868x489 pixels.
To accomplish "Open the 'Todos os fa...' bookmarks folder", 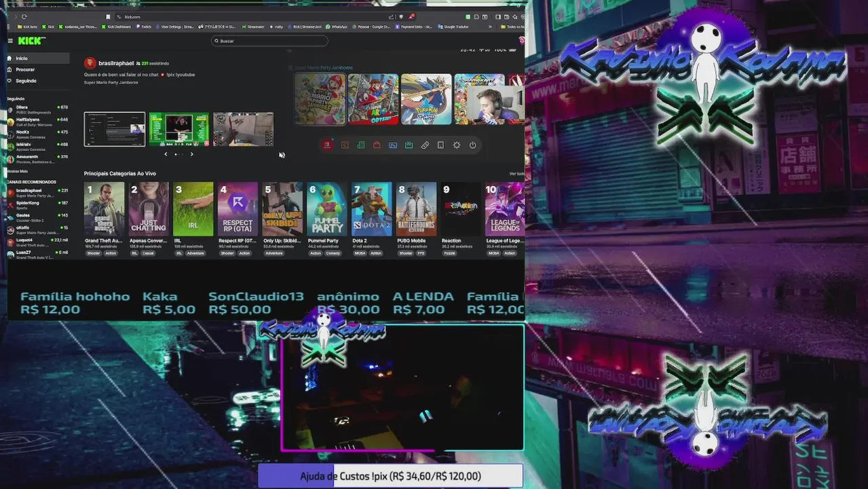I will (x=513, y=26).
